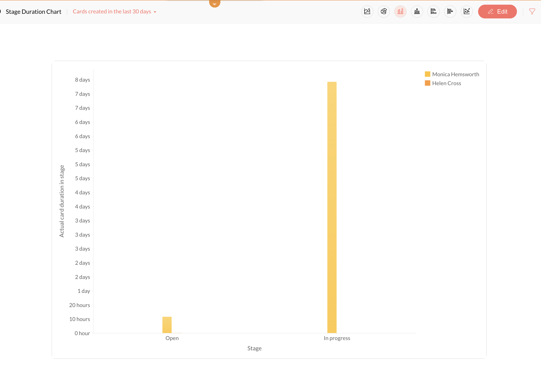This screenshot has height=392, width=541.
Task: Click the 'In progress' axis label
Action: 337,338
